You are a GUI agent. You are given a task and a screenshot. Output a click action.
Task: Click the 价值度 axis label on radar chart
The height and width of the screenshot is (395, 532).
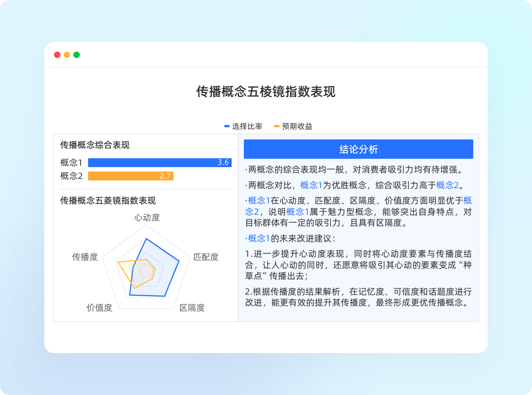point(100,308)
